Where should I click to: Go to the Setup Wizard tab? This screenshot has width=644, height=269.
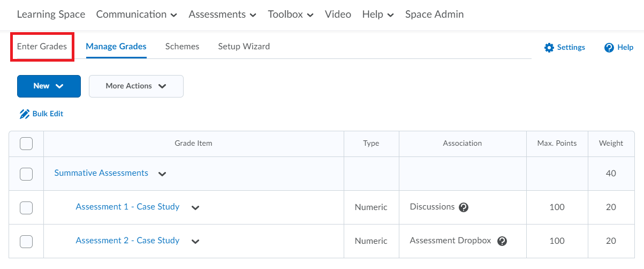(x=244, y=47)
